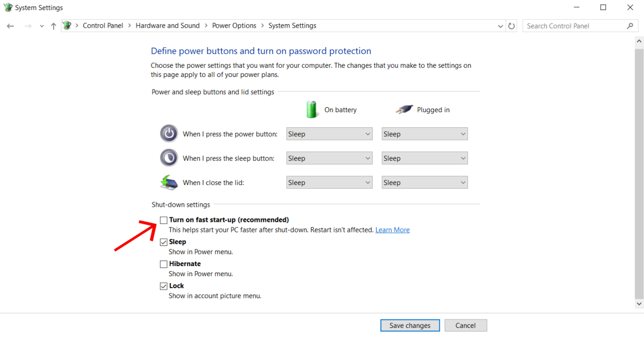This screenshot has width=644, height=338.
Task: Click the green battery icon
Action: tap(312, 109)
